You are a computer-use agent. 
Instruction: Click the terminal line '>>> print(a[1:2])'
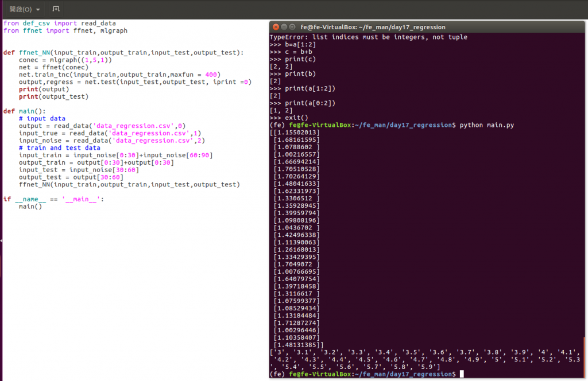[x=303, y=88]
